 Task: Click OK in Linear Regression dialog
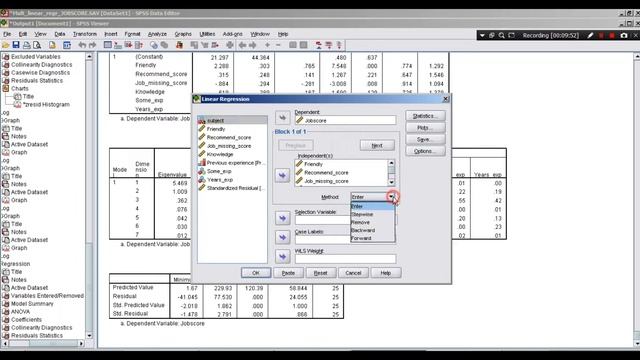pyautogui.click(x=256, y=273)
